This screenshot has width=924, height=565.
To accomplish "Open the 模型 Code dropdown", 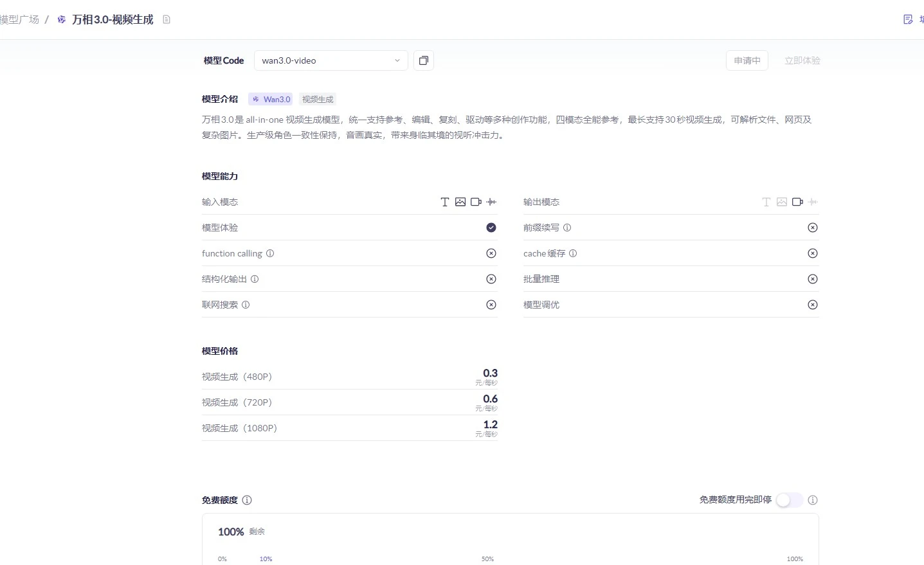I will [331, 60].
